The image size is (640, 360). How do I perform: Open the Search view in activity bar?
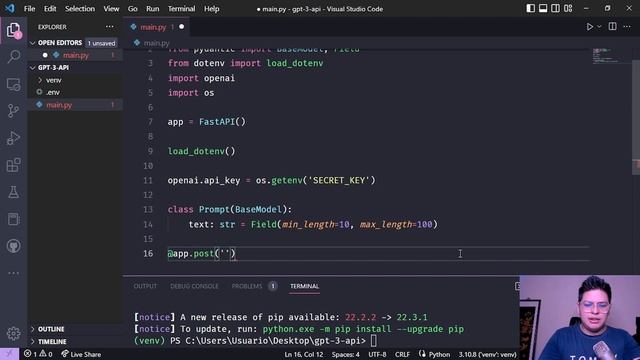tap(13, 56)
